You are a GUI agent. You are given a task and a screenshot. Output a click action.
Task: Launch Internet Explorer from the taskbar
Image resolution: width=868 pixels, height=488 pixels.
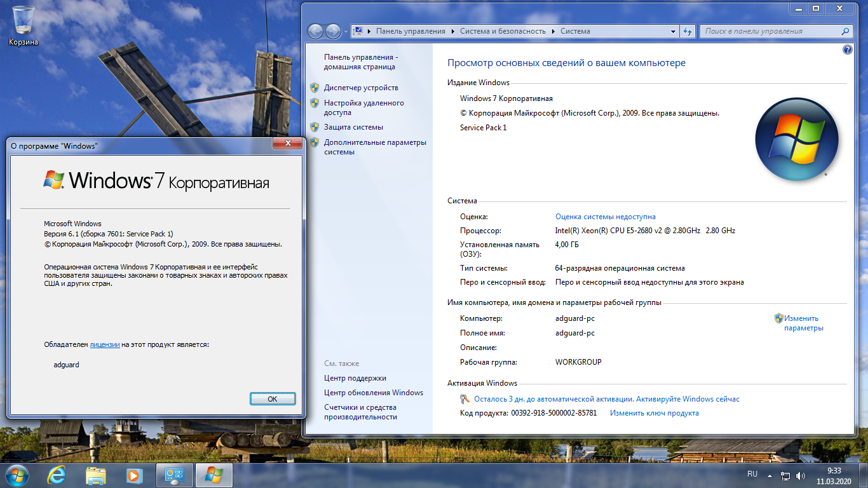[57, 475]
